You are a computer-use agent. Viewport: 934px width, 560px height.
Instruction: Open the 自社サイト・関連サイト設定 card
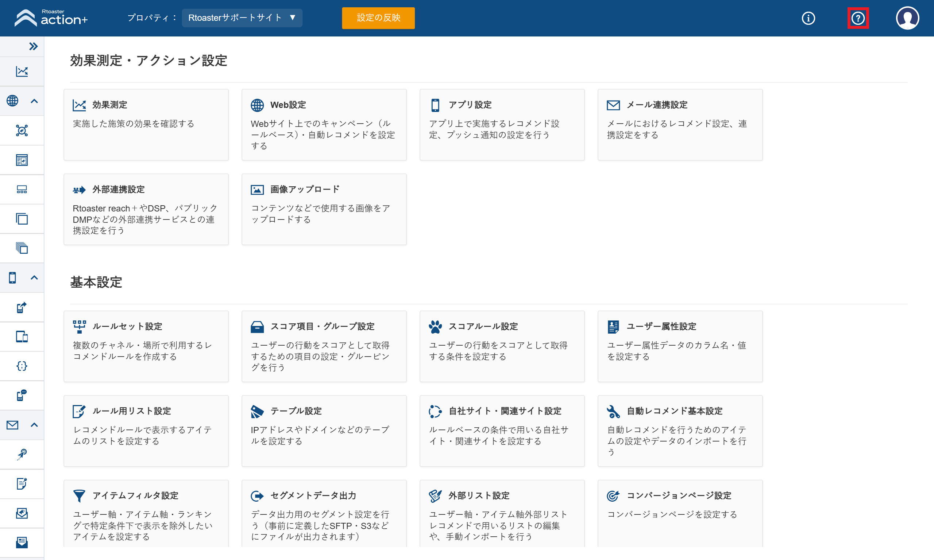point(502,431)
